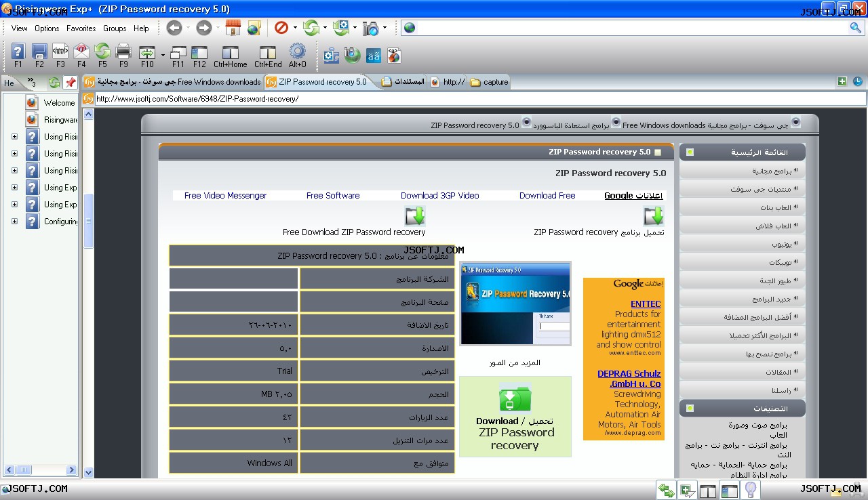Click the page vertical scrollbar down arrow
The image size is (868, 500).
88,472
